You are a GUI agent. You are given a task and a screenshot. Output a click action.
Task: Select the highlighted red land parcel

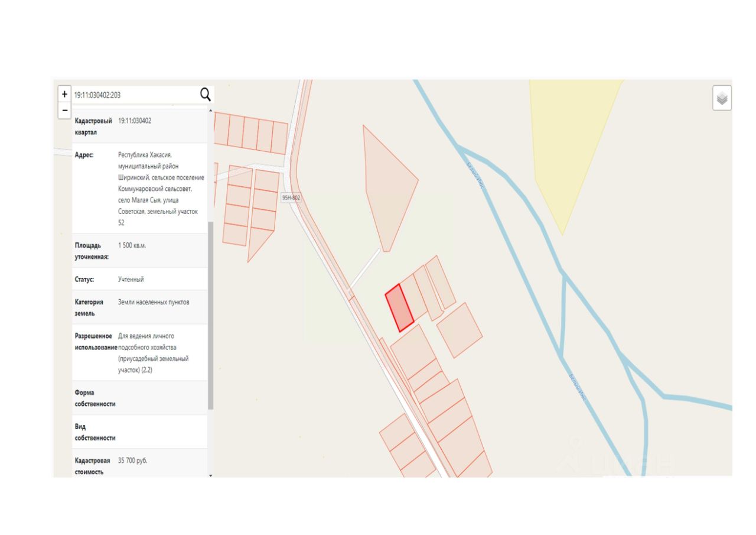point(399,307)
